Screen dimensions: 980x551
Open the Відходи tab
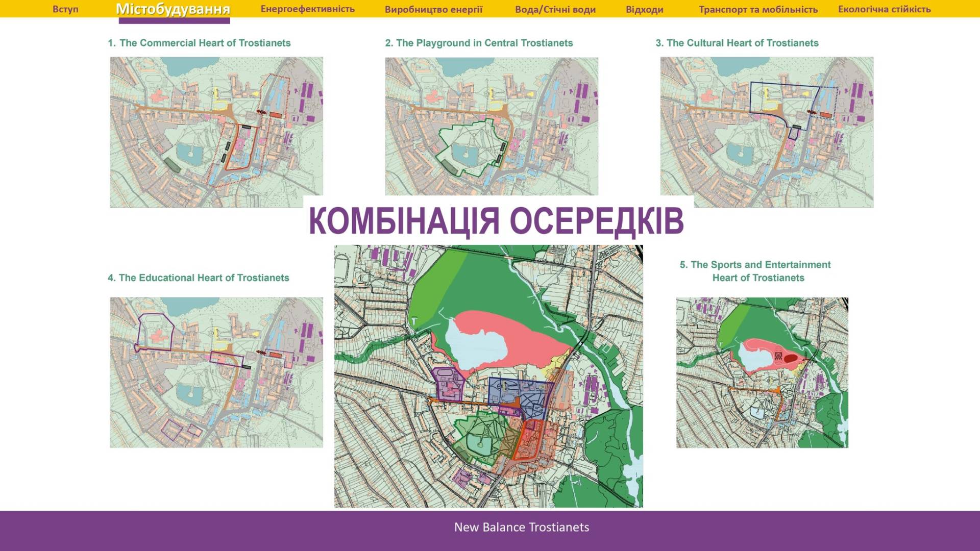click(x=644, y=9)
